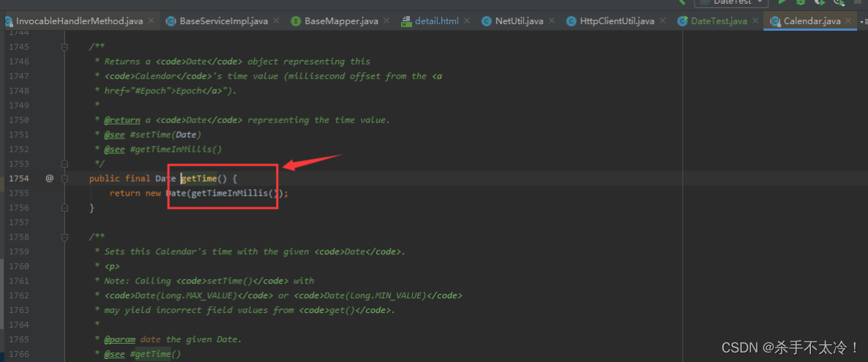Screen dimensions: 868x362
Task: Click the 'public' keyword on line 1754
Action: [x=105, y=179]
